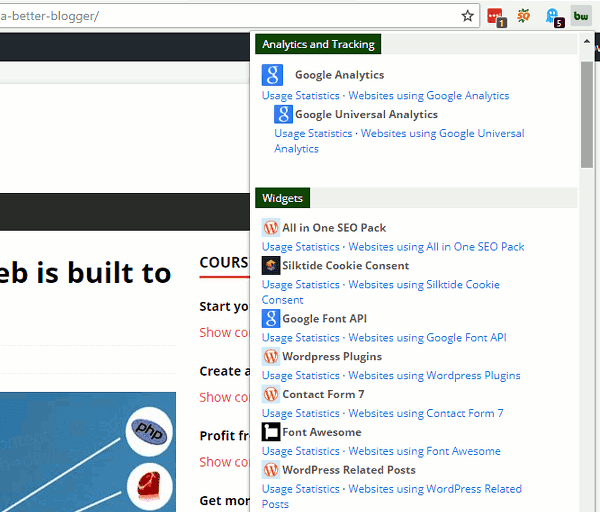Screen dimensions: 600x512
Task: Open the Ghostery ghost extension icon
Action: tap(554, 17)
